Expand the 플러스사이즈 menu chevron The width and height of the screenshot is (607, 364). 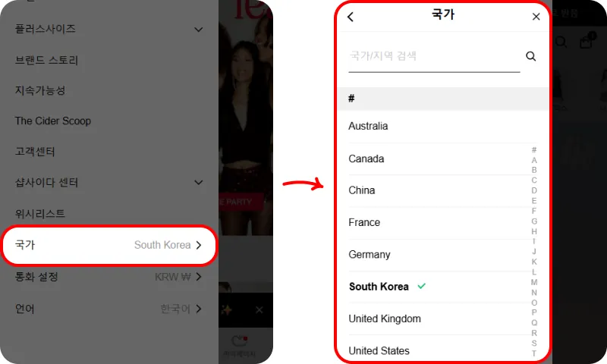pyautogui.click(x=199, y=30)
